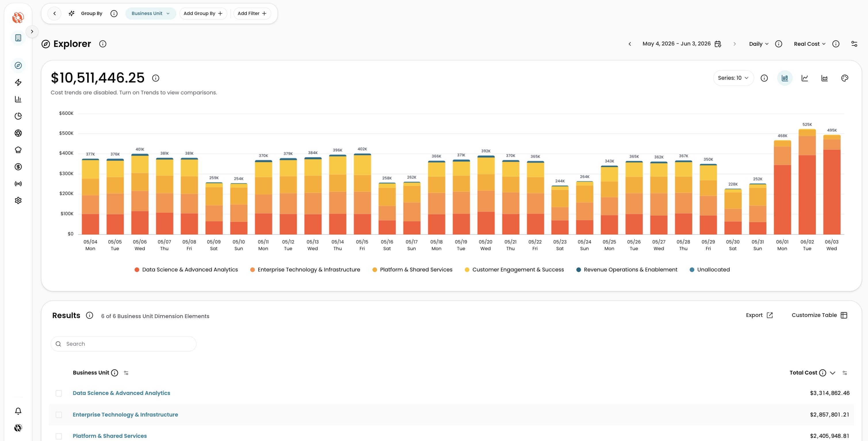Click the broadcast signal sidebar icon
The height and width of the screenshot is (441, 868).
(x=18, y=183)
